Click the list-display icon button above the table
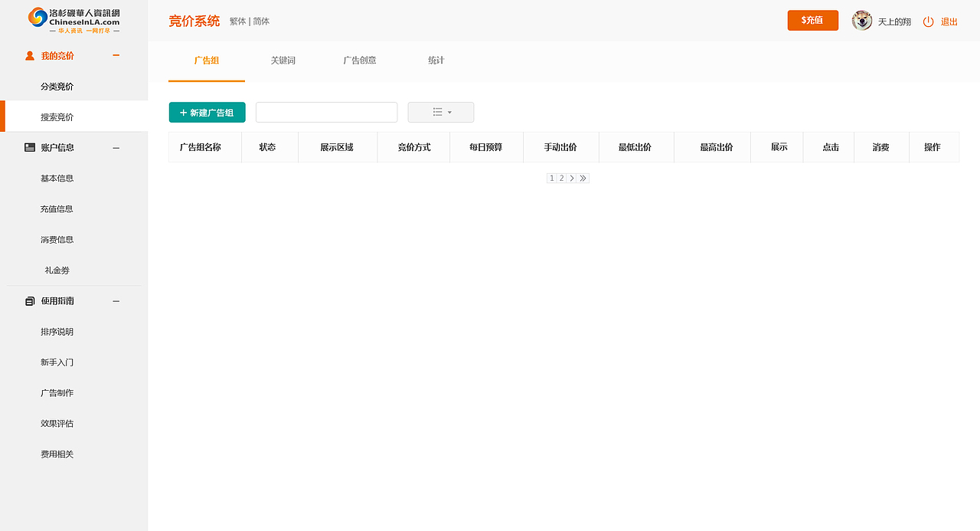 click(436, 112)
